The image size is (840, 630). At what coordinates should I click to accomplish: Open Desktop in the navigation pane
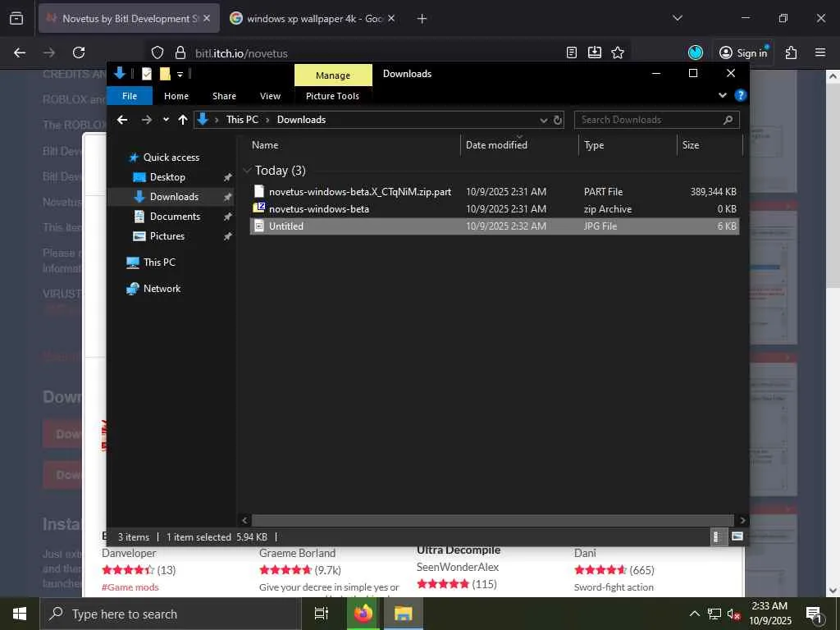[167, 177]
